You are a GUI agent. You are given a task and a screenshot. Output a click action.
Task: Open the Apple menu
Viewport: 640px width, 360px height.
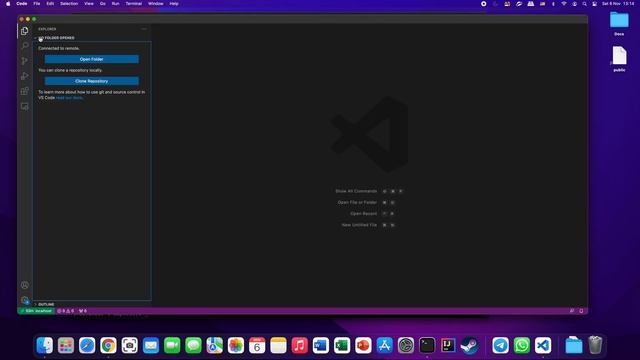click(8, 4)
